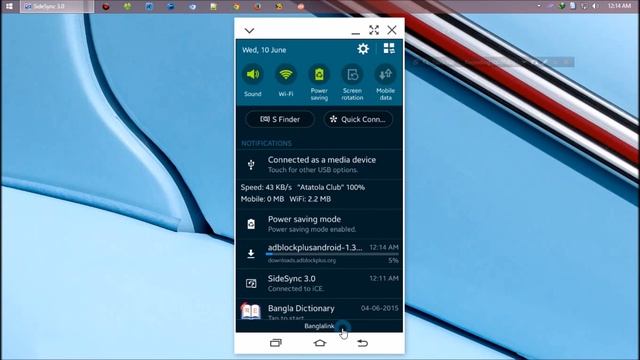This screenshot has height=360, width=640.
Task: Open the phone settings gear
Action: (x=362, y=49)
